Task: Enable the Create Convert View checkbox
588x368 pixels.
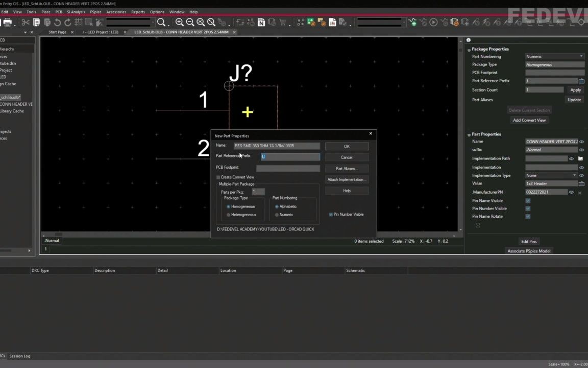Action: [x=218, y=177]
